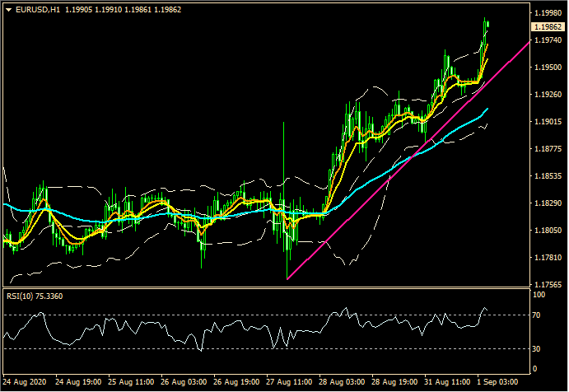
Task: Click the 100 level on the RSI scale
Action: [x=540, y=294]
